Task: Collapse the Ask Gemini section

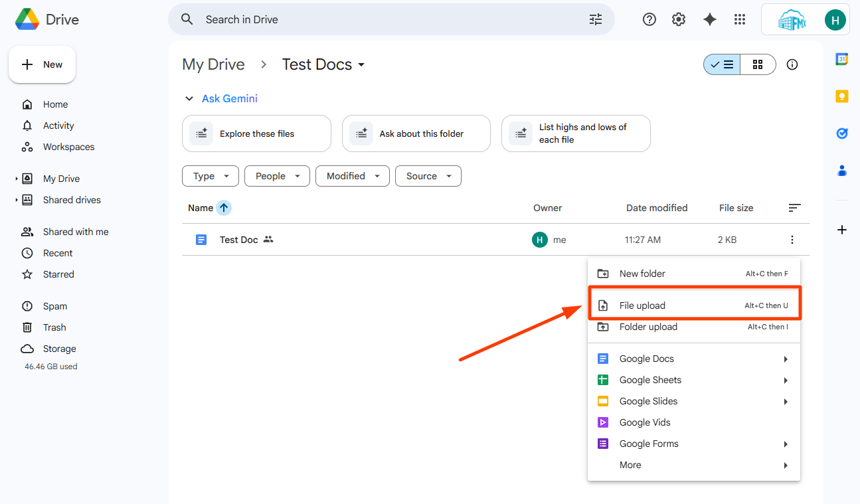Action: tap(188, 99)
